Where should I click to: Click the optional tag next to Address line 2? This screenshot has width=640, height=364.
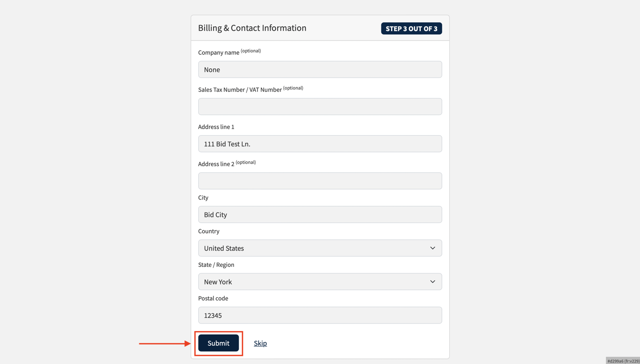pos(246,162)
